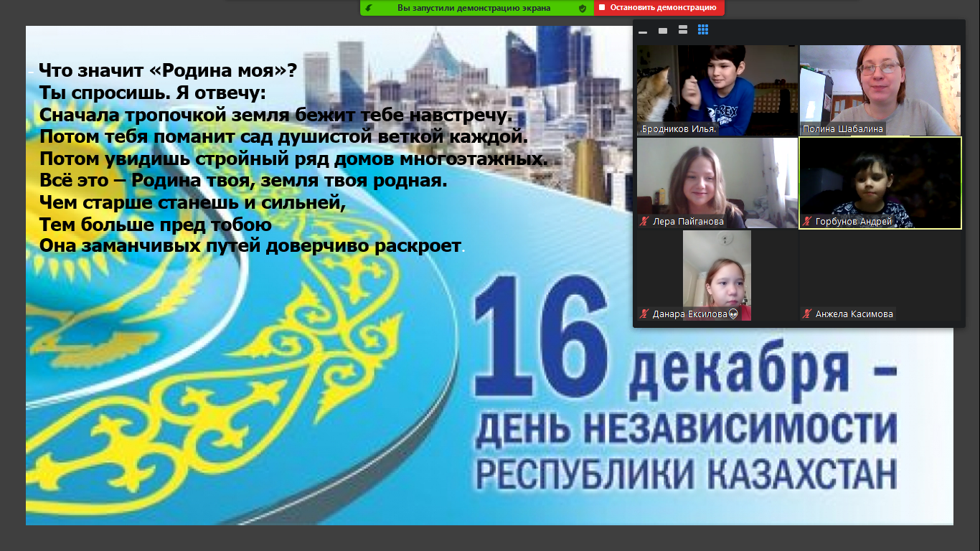The image size is (980, 551).
Task: Click the muted mic icon next to Лера Пайганова
Action: [645, 222]
